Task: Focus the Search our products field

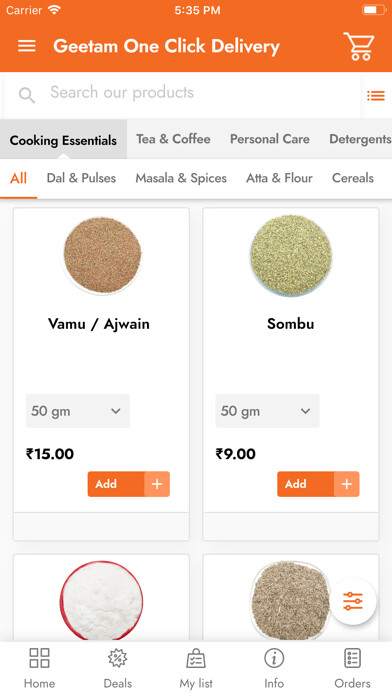Action: (182, 95)
